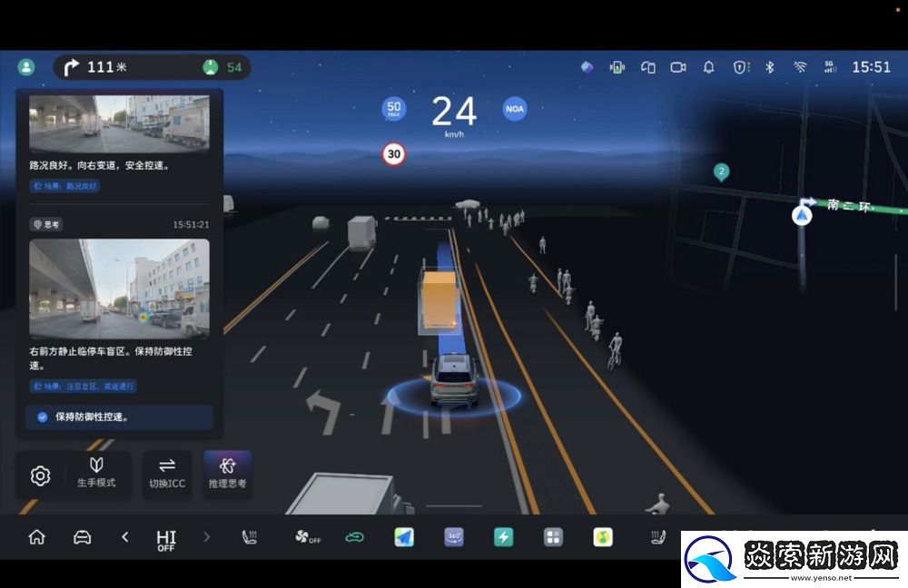Open the green lightning charging app
The width and height of the screenshot is (908, 588).
(x=503, y=537)
